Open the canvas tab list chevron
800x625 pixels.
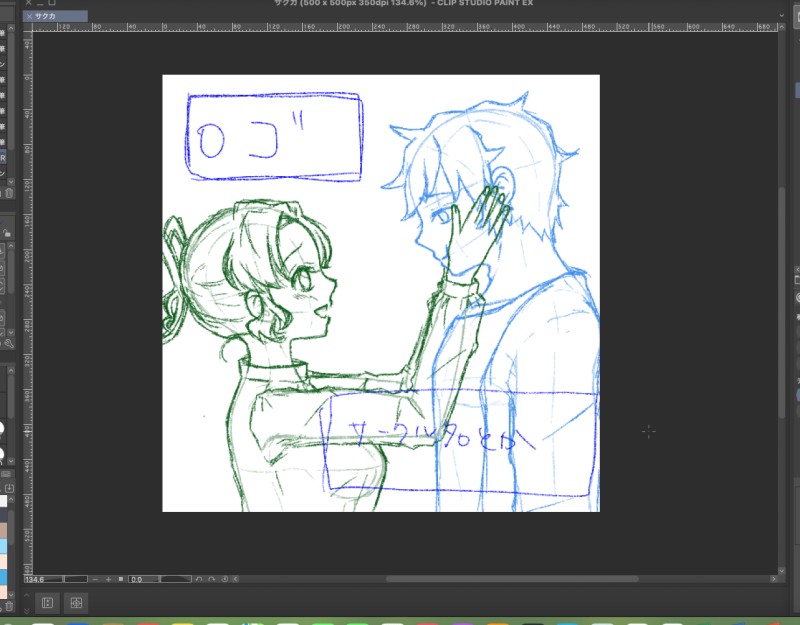[782, 16]
